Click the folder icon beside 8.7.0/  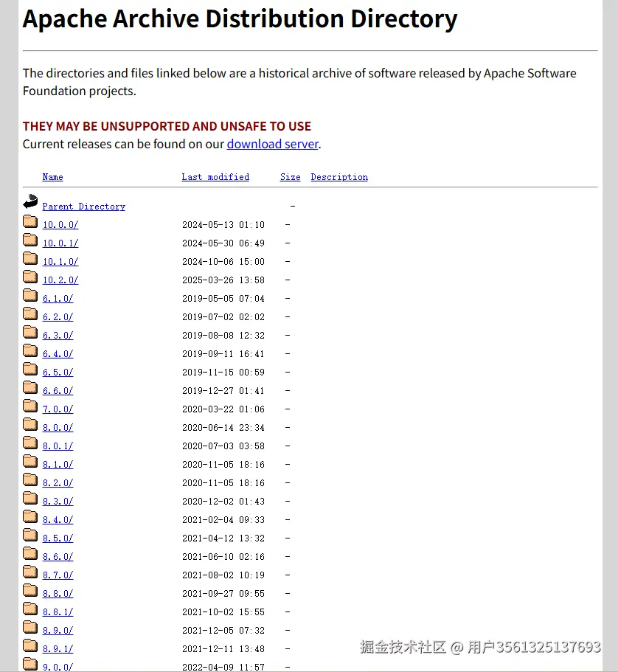coord(30,572)
